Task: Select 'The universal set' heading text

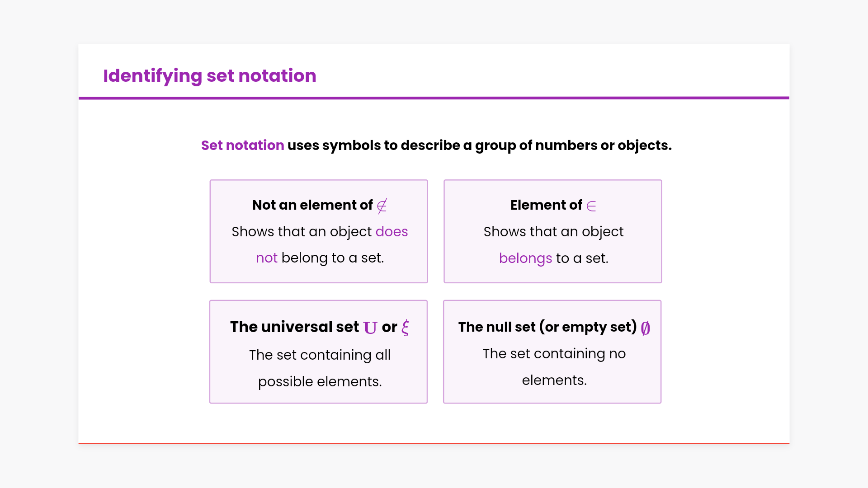Action: tap(294, 327)
